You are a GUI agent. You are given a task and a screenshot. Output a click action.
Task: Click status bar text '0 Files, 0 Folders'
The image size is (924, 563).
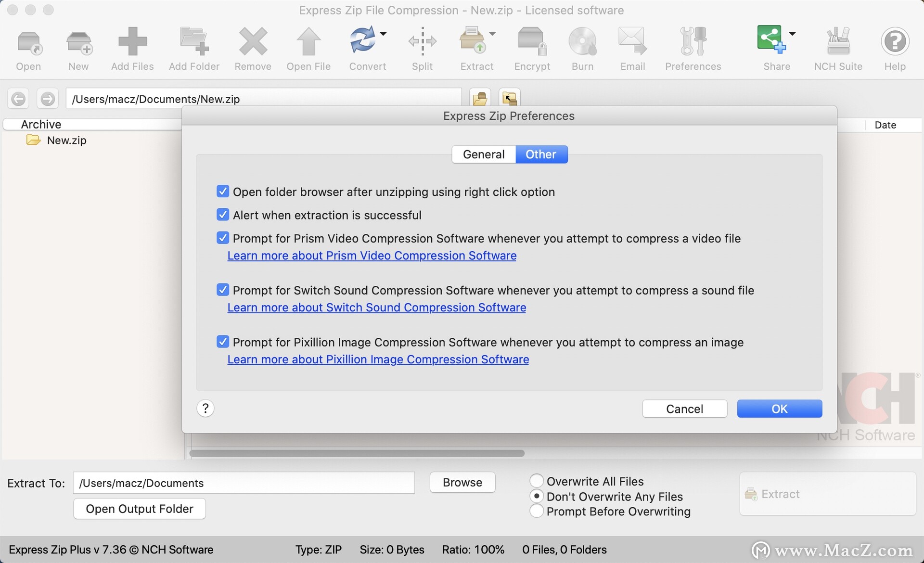(565, 550)
